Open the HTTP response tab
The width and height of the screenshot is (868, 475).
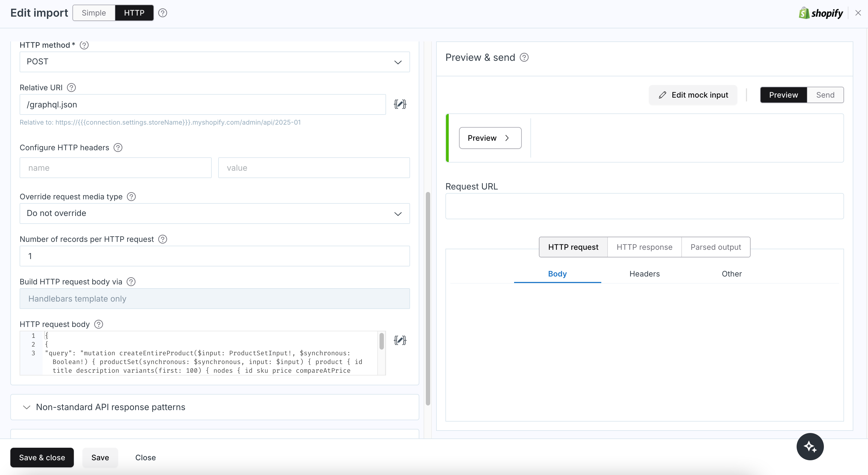coord(644,247)
